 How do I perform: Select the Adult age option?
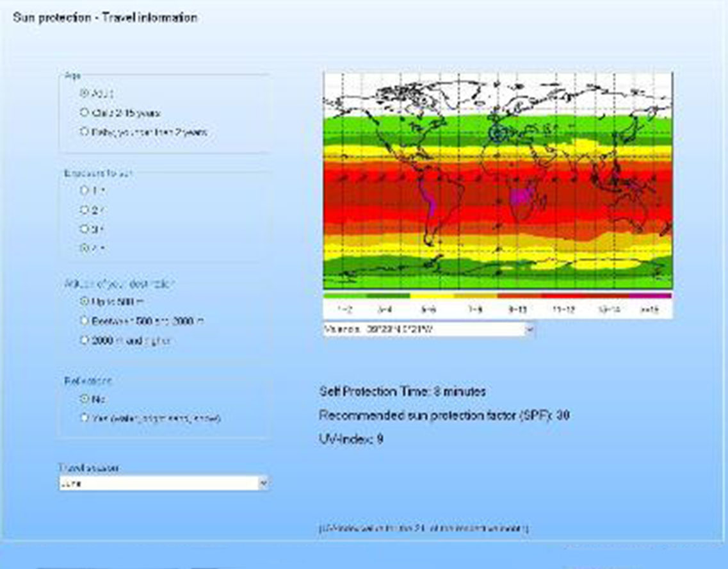click(x=84, y=93)
